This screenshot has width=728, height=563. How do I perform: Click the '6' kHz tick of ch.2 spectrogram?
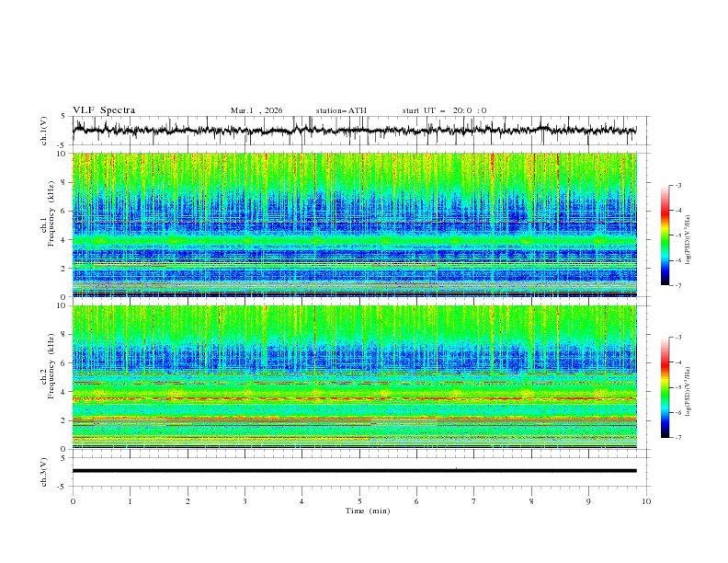click(64, 363)
